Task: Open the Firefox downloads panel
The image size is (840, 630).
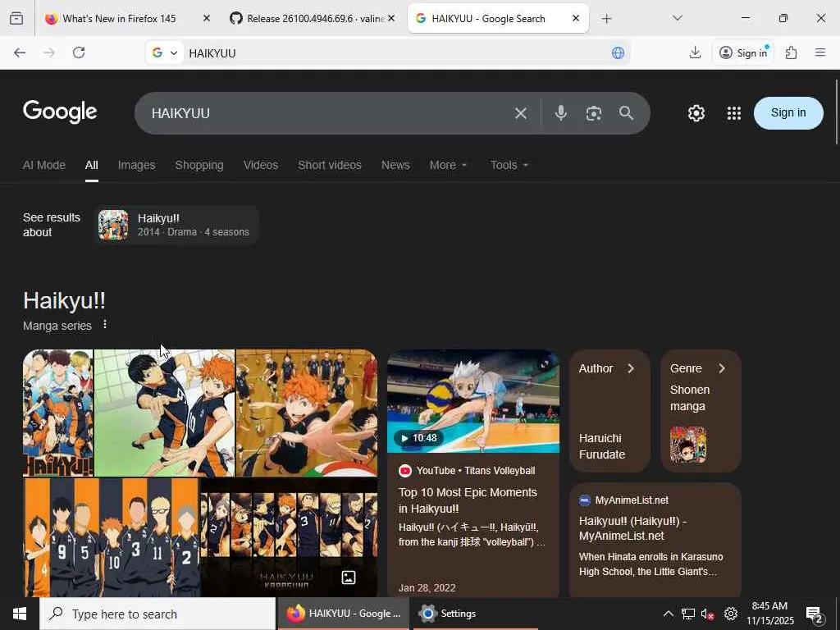Action: (695, 52)
